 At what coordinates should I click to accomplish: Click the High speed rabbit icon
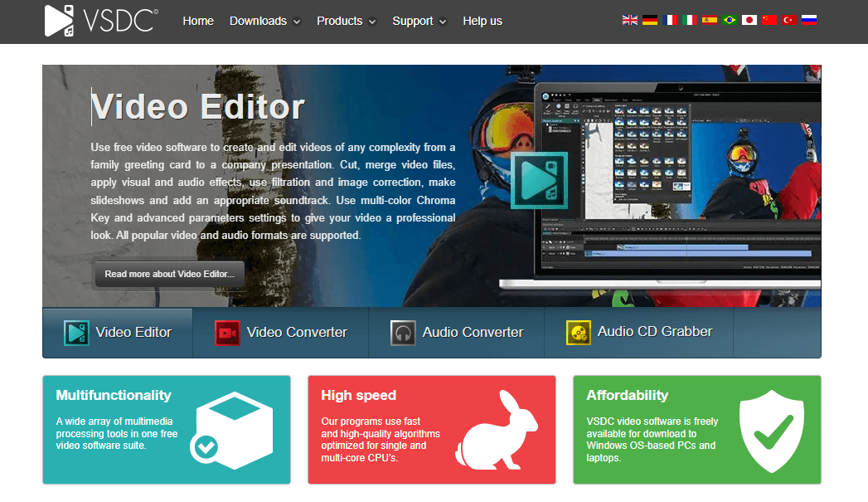(497, 430)
